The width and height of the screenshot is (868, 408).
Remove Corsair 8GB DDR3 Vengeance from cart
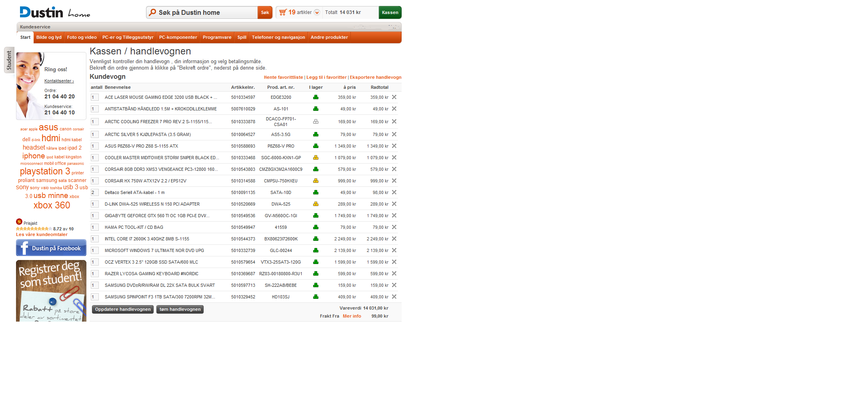(394, 169)
